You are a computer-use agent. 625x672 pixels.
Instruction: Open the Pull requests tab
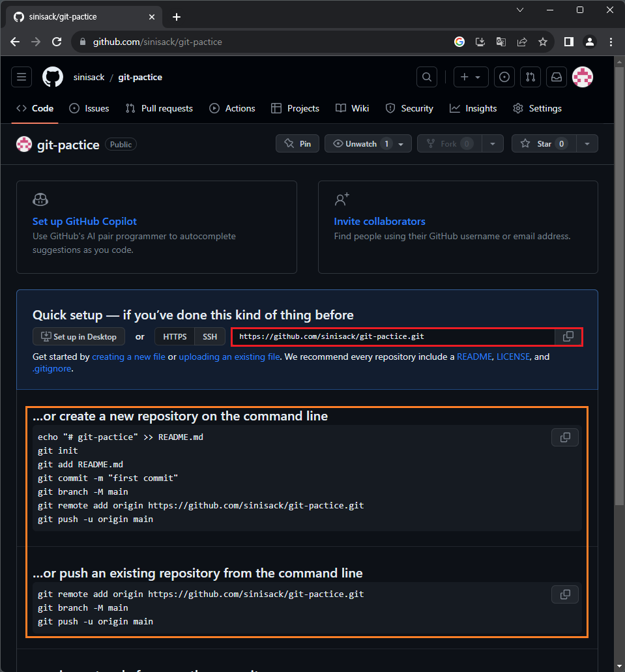click(x=159, y=108)
